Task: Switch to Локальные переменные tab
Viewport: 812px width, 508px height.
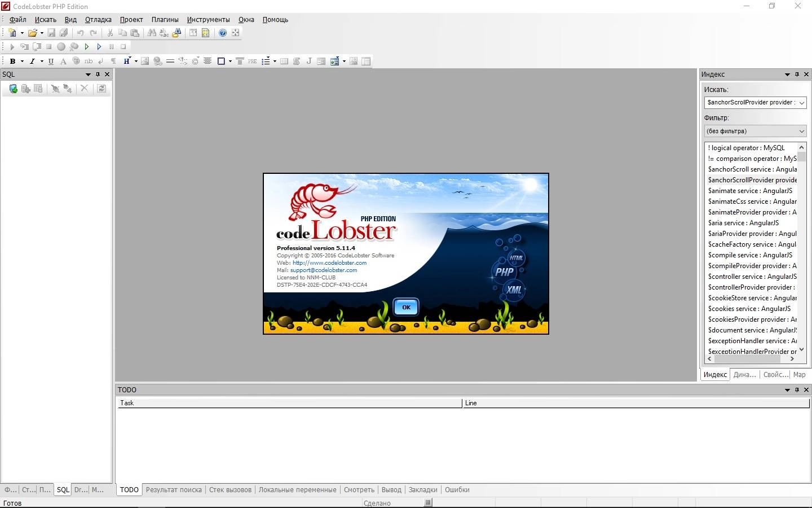Action: pyautogui.click(x=297, y=489)
